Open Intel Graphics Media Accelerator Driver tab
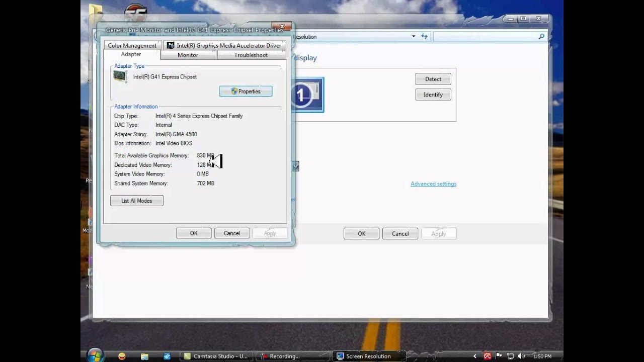Viewport: 644px width, 362px height. (x=224, y=45)
